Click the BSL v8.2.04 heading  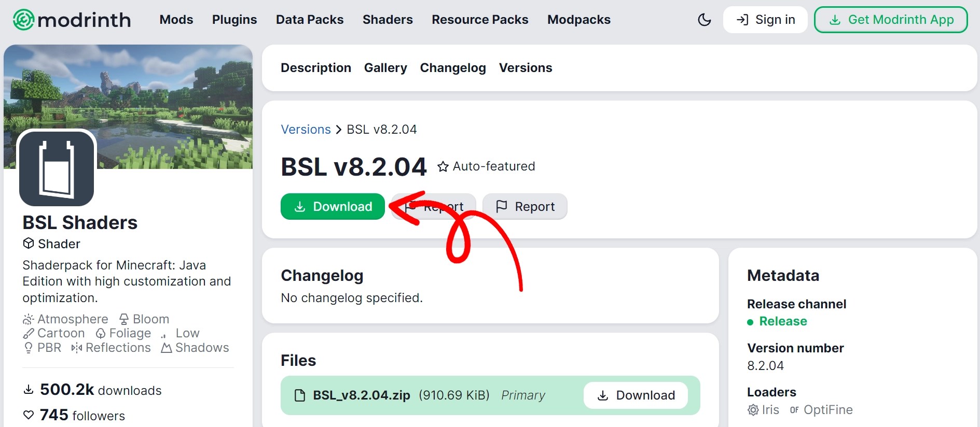click(354, 167)
